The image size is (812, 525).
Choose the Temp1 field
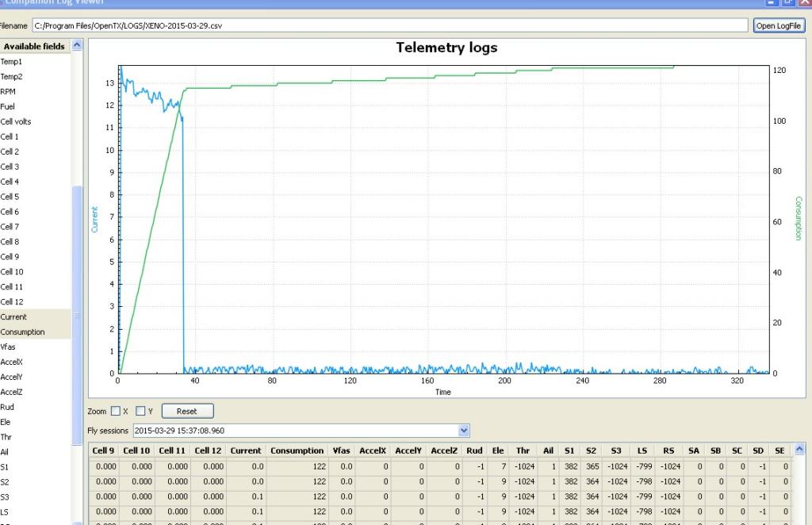tap(11, 61)
